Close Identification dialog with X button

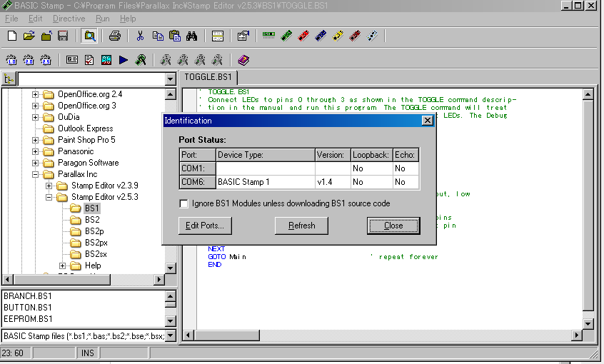(x=428, y=121)
